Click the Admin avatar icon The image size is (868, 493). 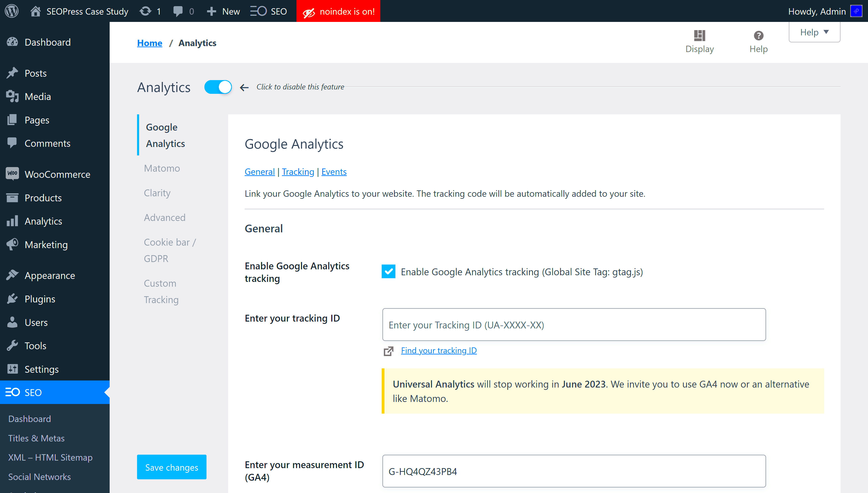pos(856,11)
